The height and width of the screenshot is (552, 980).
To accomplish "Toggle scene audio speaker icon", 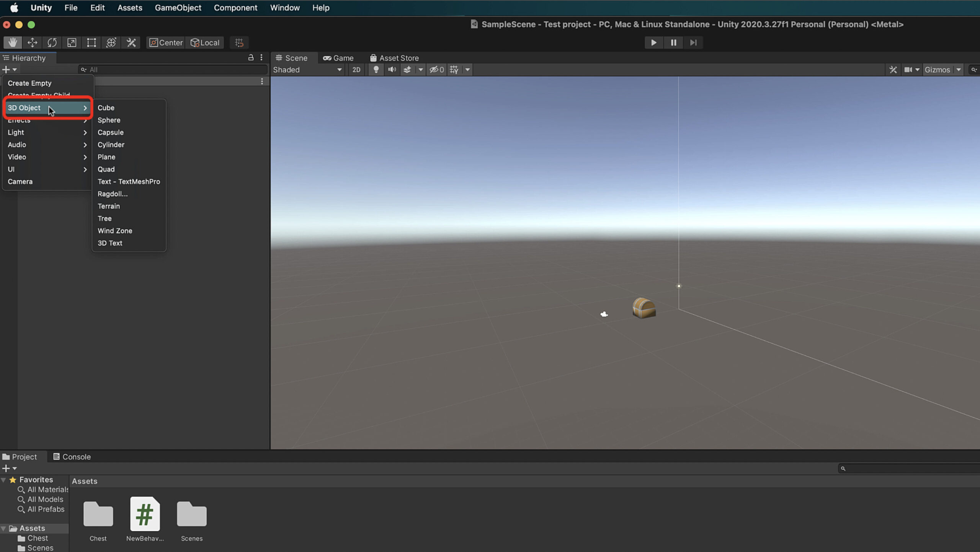I will coord(392,70).
